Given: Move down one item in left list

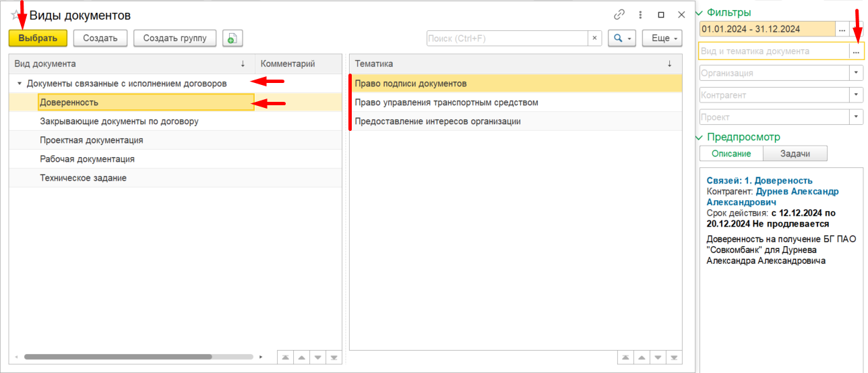Looking at the screenshot, I should [318, 357].
